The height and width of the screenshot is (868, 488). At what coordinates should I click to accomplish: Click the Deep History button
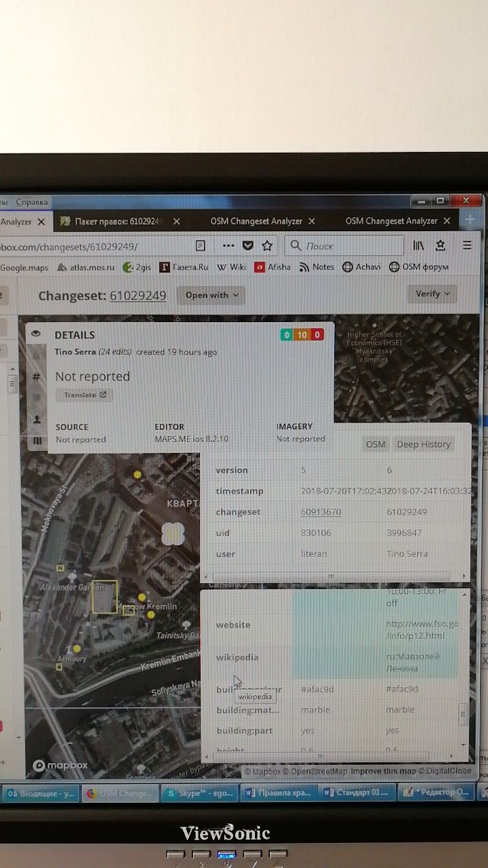pyautogui.click(x=424, y=444)
